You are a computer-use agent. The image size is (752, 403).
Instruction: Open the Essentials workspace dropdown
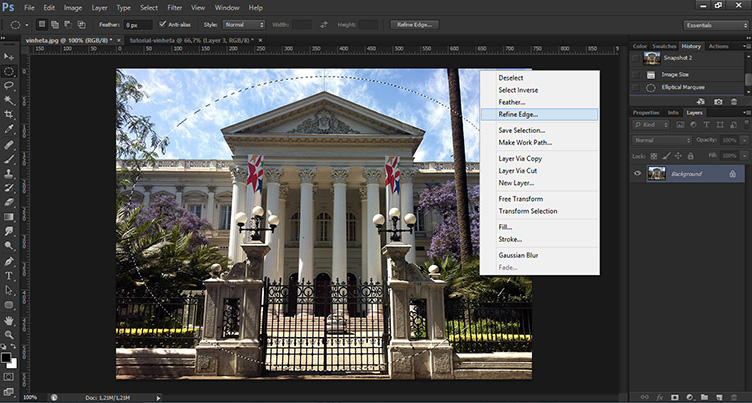tap(713, 24)
